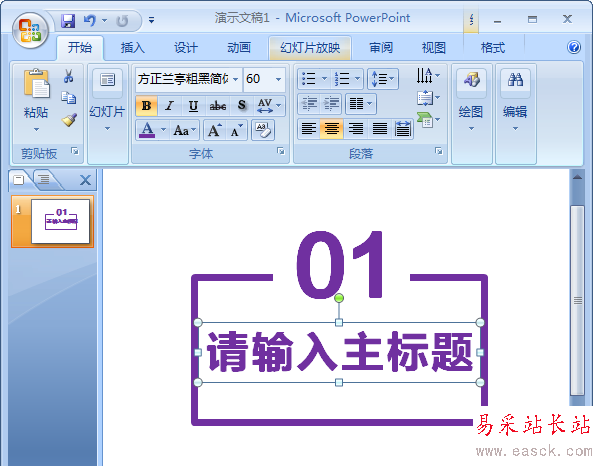The image size is (593, 466).
Task: Apply the purple font color
Action: tap(147, 130)
